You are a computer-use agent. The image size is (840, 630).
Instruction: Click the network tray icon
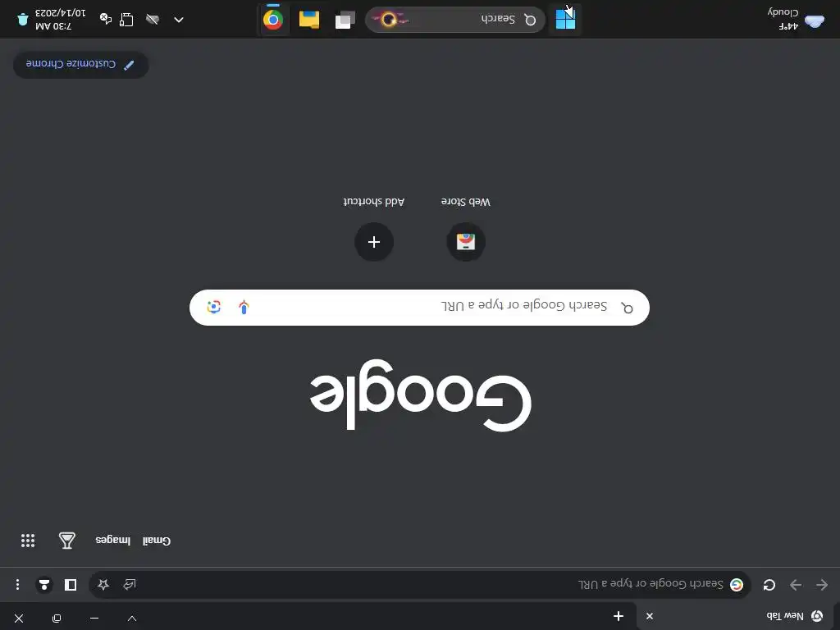pyautogui.click(x=106, y=19)
